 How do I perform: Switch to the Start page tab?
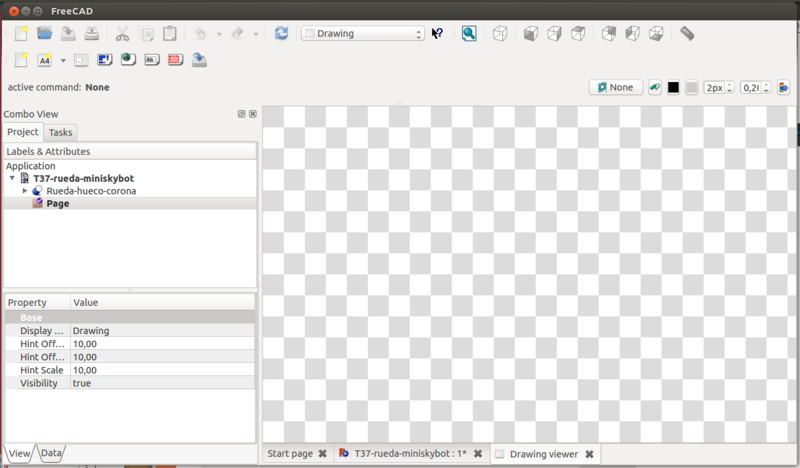click(290, 454)
